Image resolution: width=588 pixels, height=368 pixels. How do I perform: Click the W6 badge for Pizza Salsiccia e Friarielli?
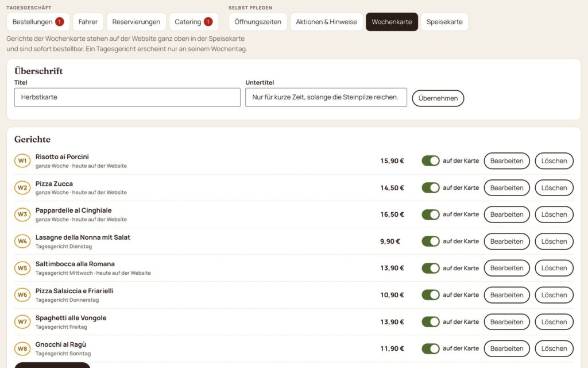(x=22, y=295)
